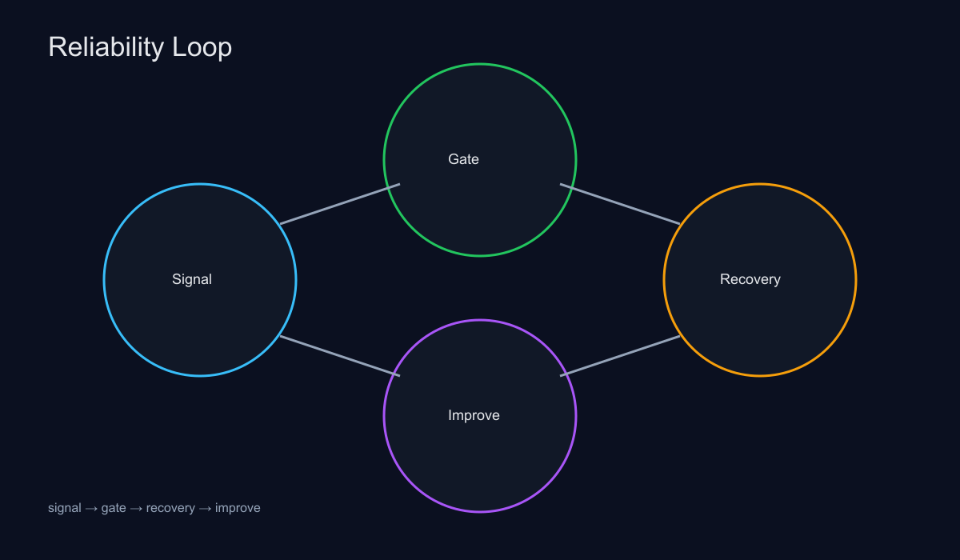Click the word "signal" in the footer caption
The height and width of the screenshot is (560, 960).
click(64, 508)
